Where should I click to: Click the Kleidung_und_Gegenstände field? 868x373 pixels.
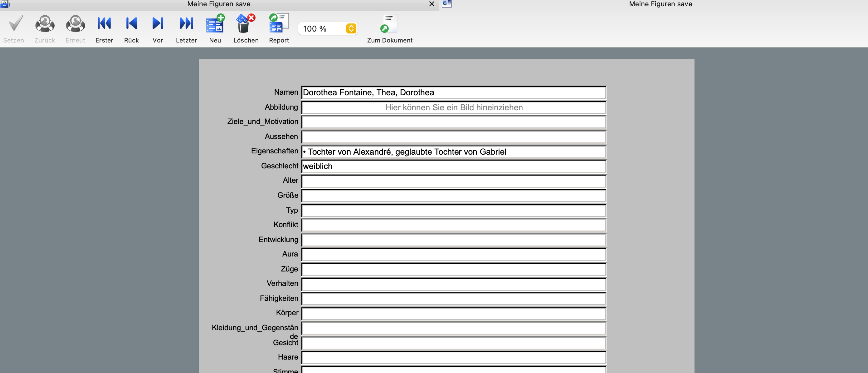(x=454, y=328)
